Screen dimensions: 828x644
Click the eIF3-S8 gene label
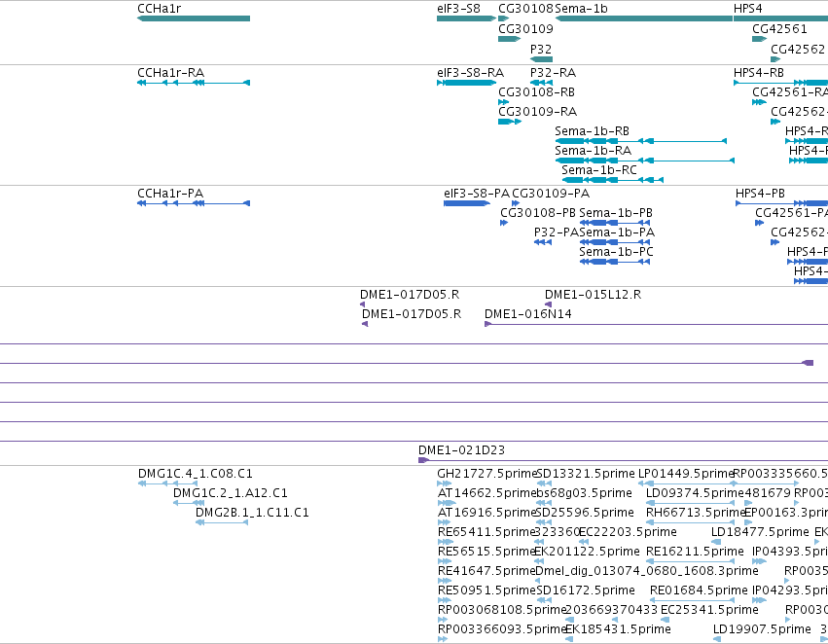[x=458, y=9]
